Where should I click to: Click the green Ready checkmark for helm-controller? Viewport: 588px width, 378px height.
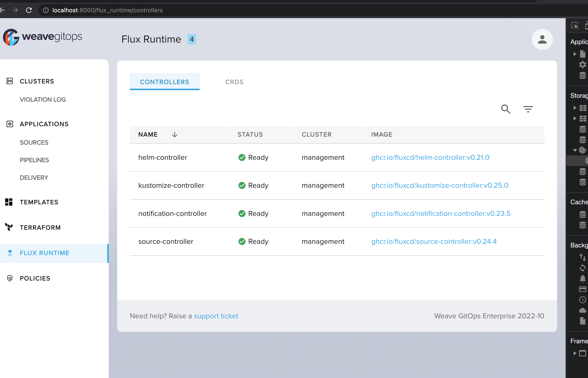[242, 158]
